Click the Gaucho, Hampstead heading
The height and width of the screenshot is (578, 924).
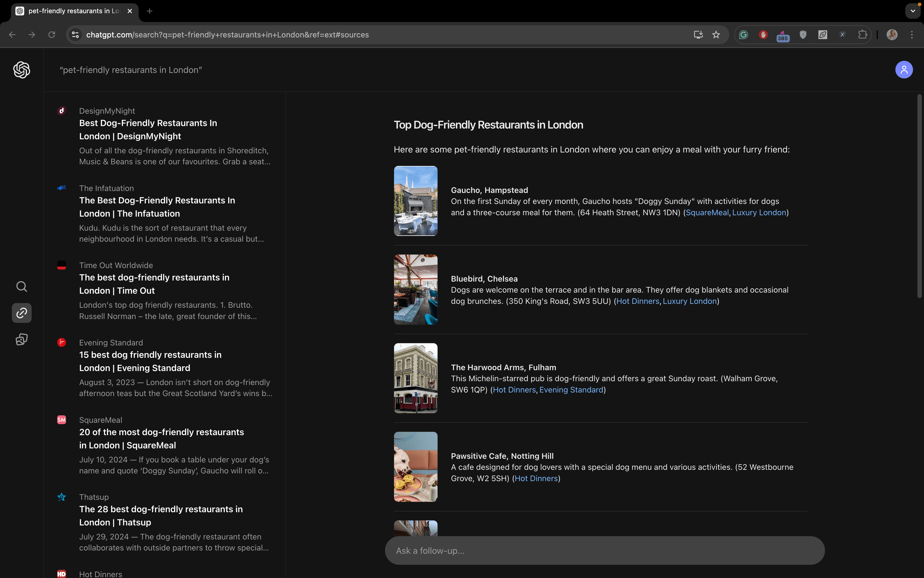click(490, 190)
